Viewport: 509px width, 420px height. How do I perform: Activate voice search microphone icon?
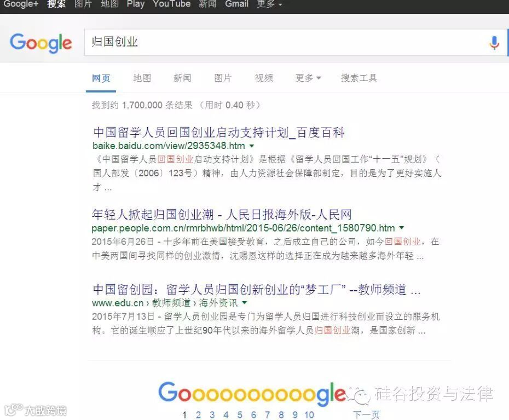pyautogui.click(x=494, y=43)
